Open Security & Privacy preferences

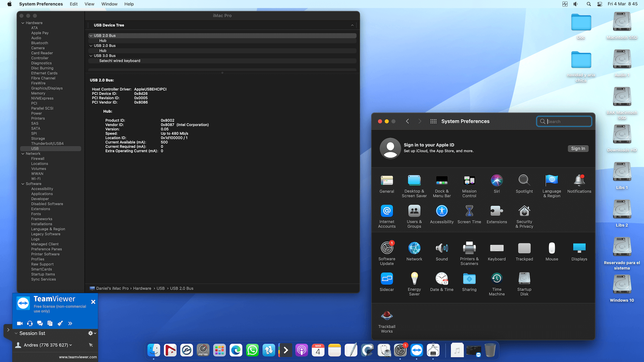(x=524, y=217)
